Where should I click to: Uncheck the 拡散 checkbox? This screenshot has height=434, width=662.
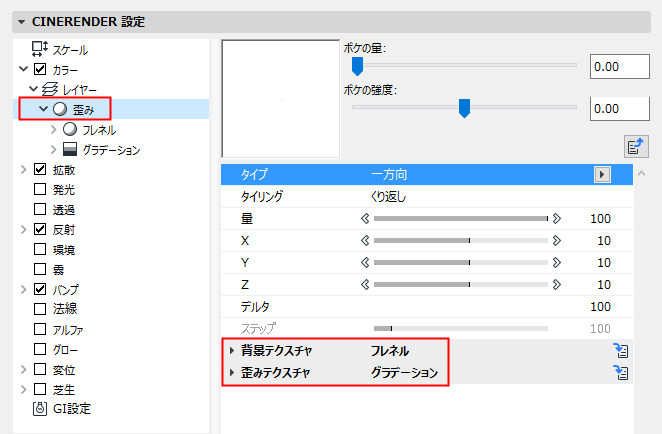point(40,169)
